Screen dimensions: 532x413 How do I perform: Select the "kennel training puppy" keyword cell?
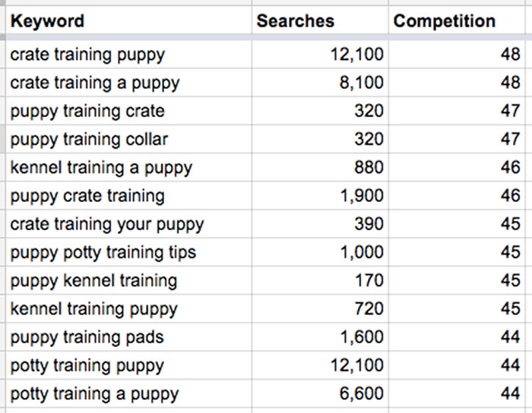(x=129, y=309)
